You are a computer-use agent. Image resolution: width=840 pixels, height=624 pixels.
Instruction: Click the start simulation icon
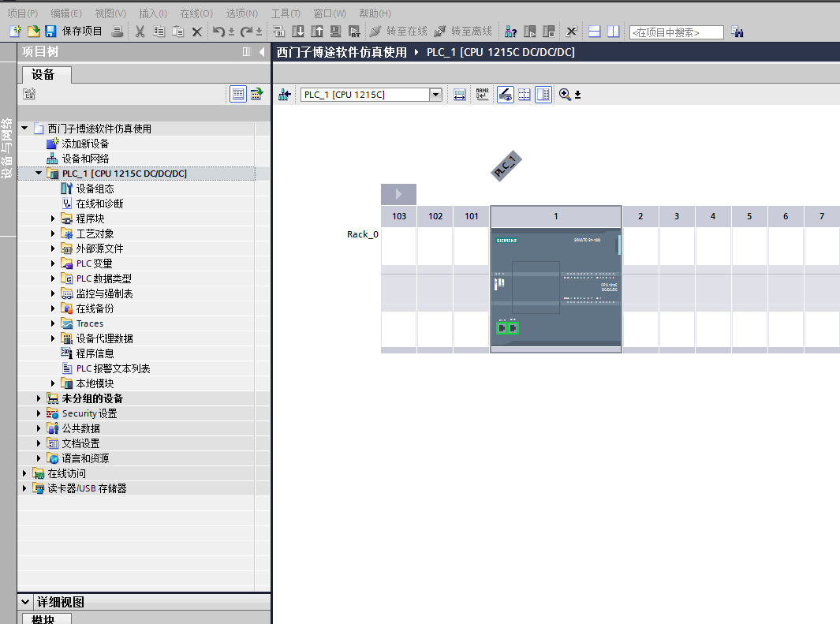(x=335, y=32)
